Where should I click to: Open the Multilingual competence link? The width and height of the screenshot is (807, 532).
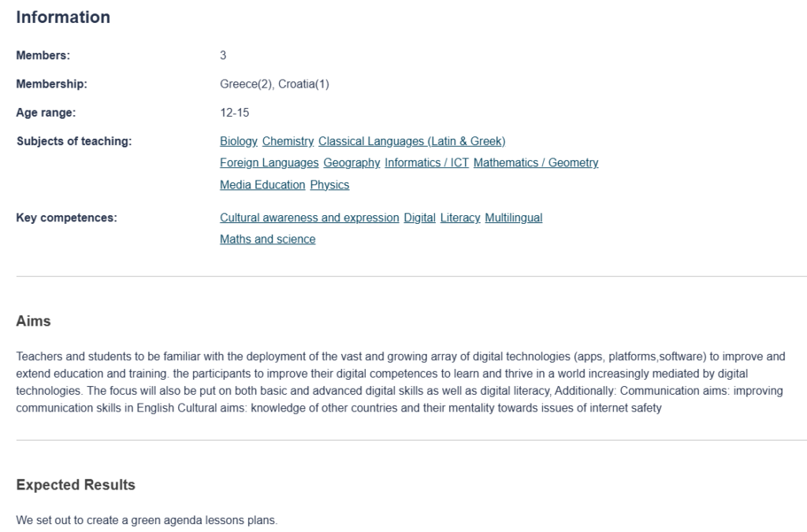pyautogui.click(x=513, y=218)
